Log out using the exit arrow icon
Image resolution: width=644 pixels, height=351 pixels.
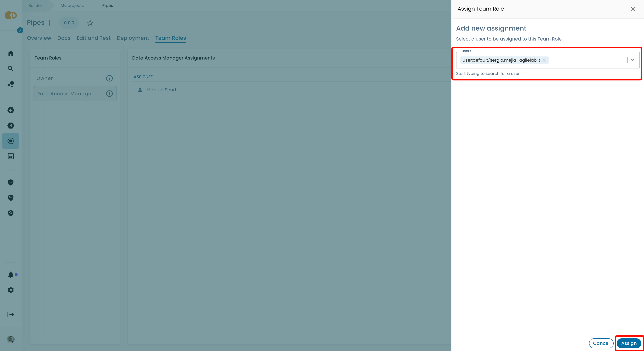11,314
